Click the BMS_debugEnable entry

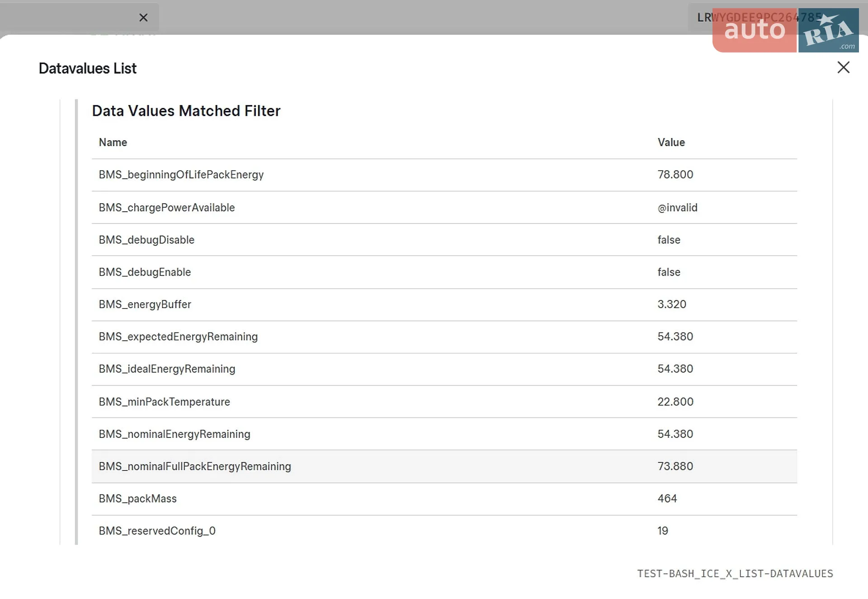point(444,272)
